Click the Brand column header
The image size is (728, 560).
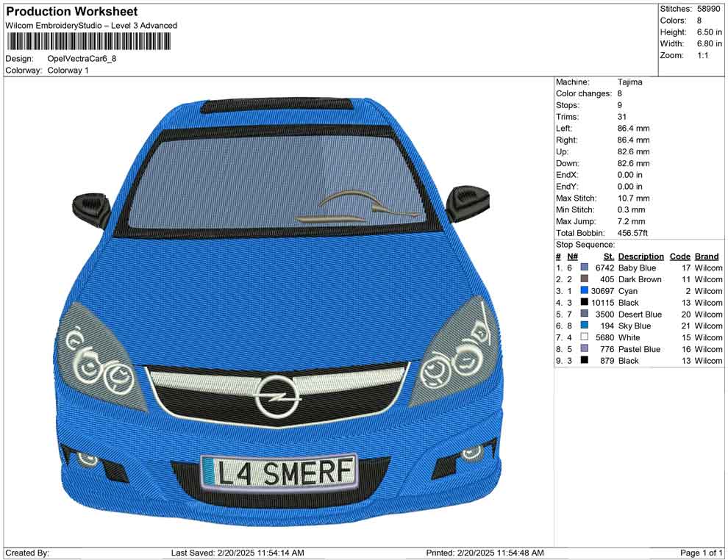(706, 256)
